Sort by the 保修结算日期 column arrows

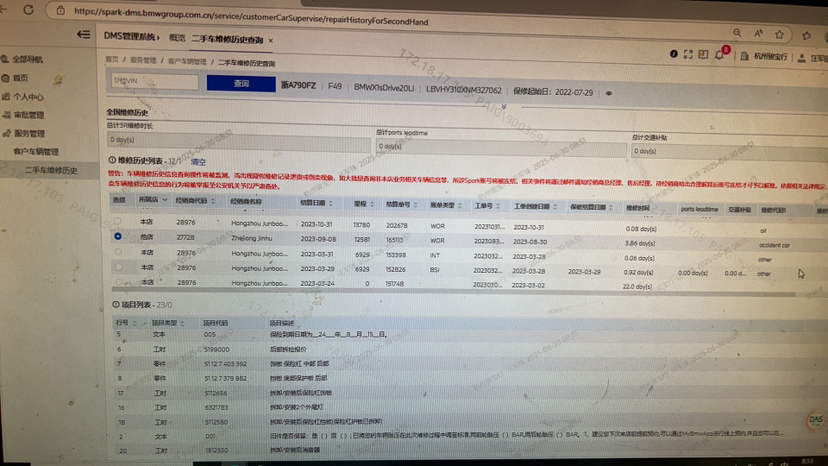point(611,207)
